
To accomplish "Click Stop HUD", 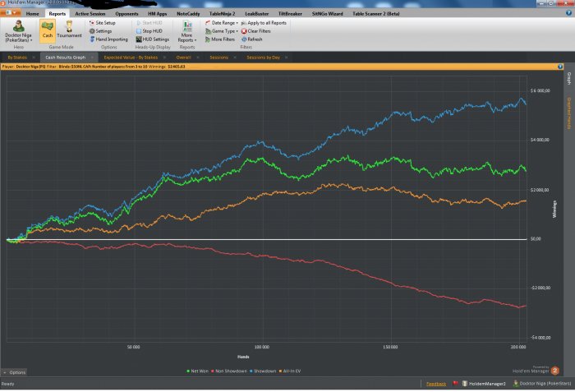I will coord(149,31).
